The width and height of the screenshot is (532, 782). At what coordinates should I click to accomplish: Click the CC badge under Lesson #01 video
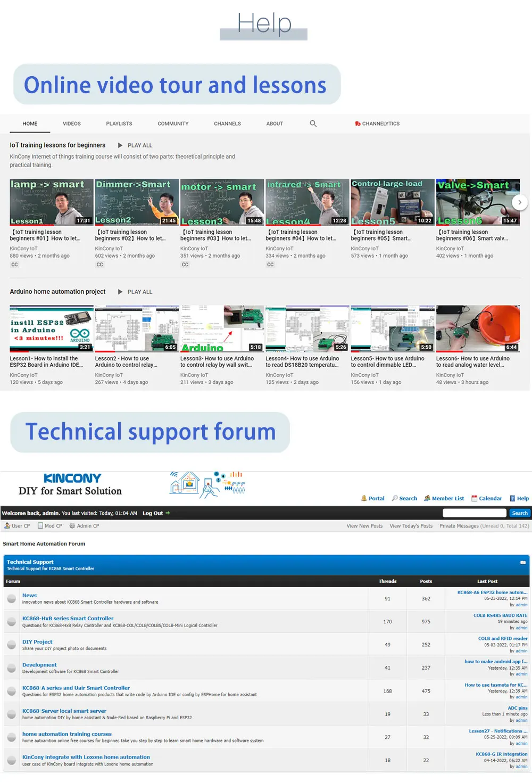[14, 265]
